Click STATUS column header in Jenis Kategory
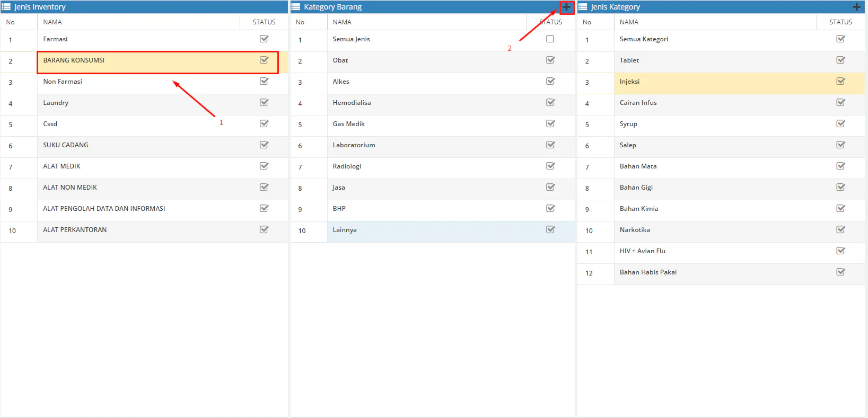868x418 pixels. click(840, 22)
